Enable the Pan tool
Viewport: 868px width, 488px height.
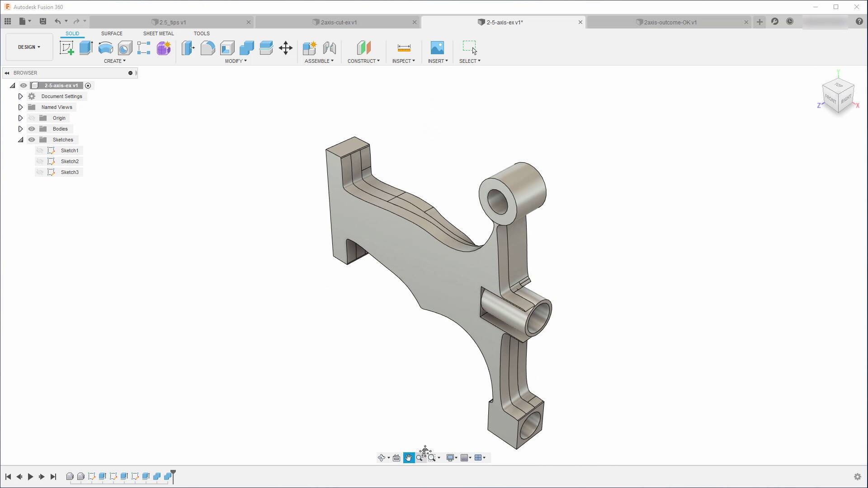409,457
